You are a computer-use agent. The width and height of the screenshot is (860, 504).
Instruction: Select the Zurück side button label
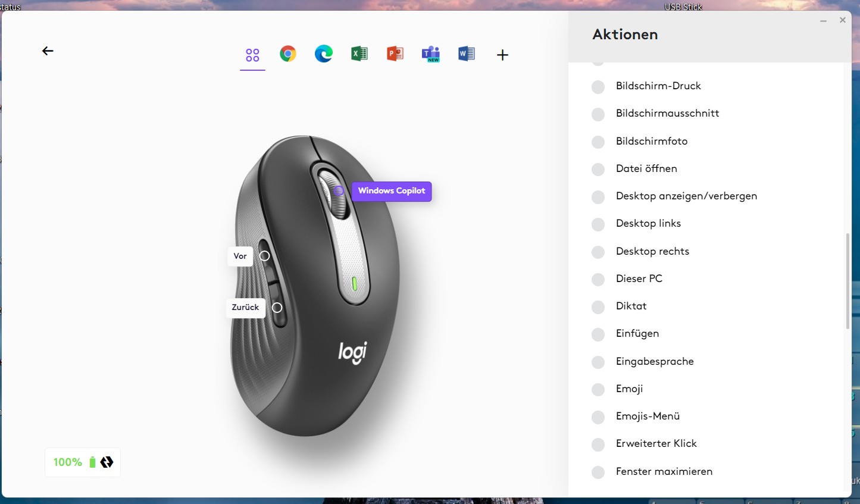[x=246, y=308]
